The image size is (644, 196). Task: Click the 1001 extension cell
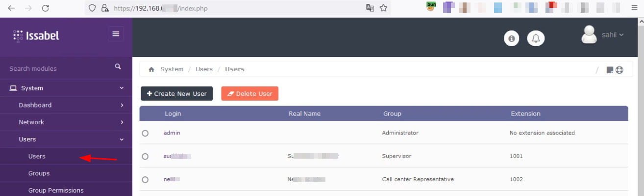(516, 156)
